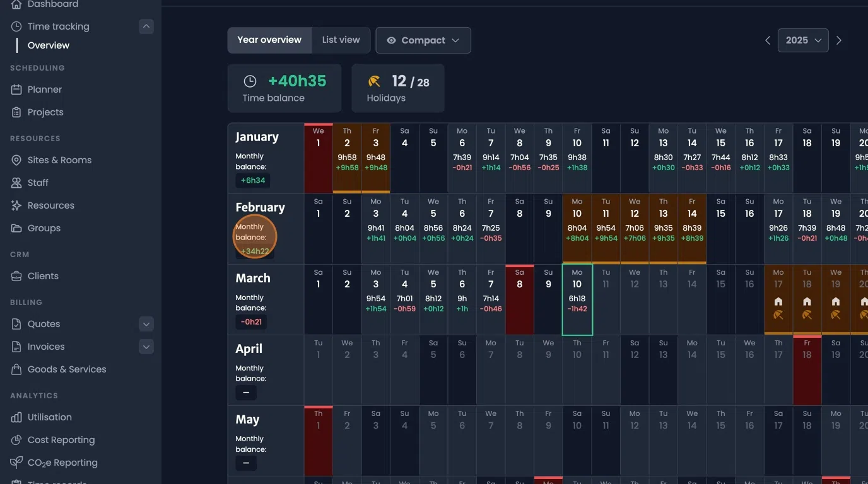Expand the Quotes submenu chevron
Image resolution: width=868 pixels, height=484 pixels.
pyautogui.click(x=146, y=323)
